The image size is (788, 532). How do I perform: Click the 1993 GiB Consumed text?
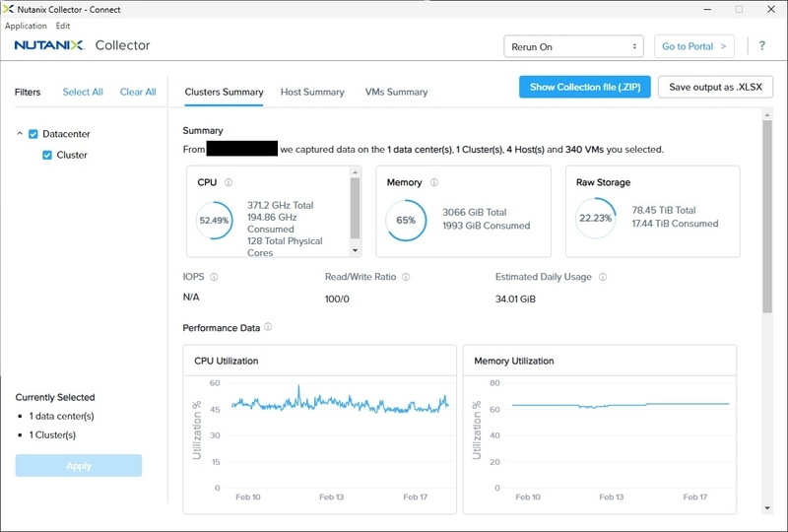click(x=486, y=226)
